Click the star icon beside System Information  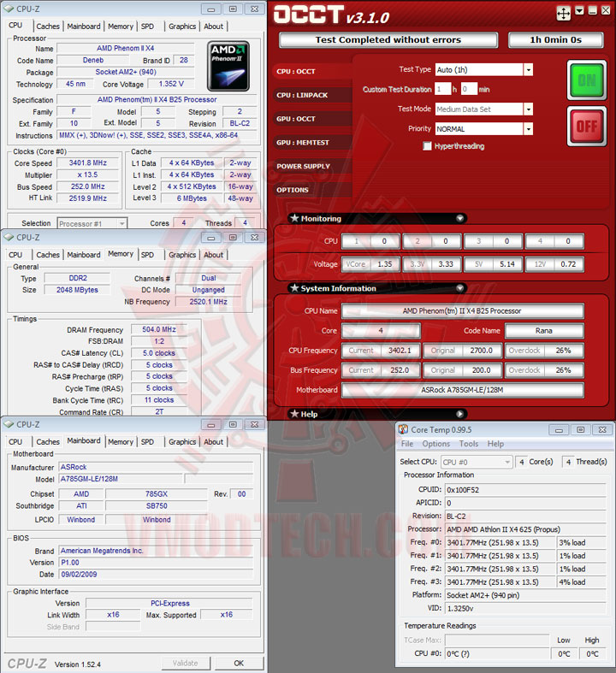[294, 288]
